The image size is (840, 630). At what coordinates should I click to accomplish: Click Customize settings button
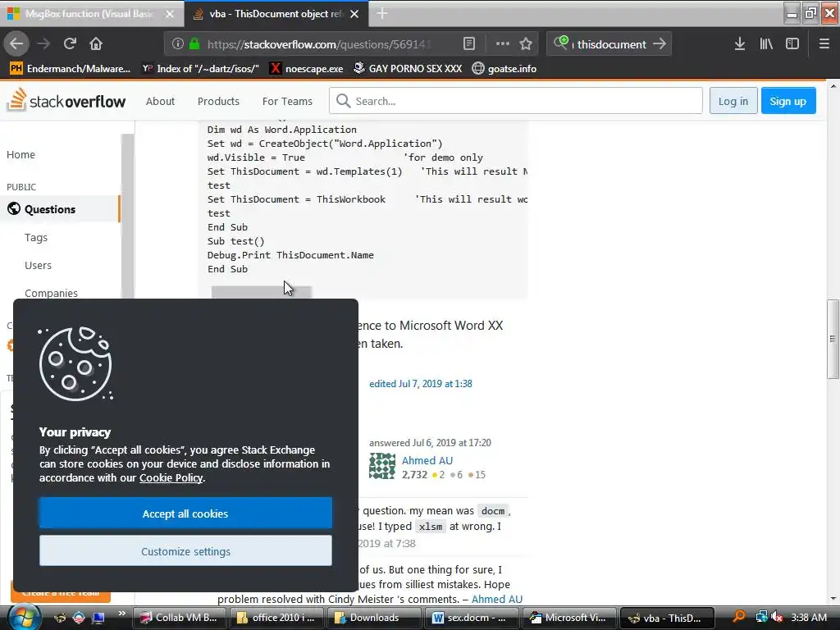coord(185,551)
